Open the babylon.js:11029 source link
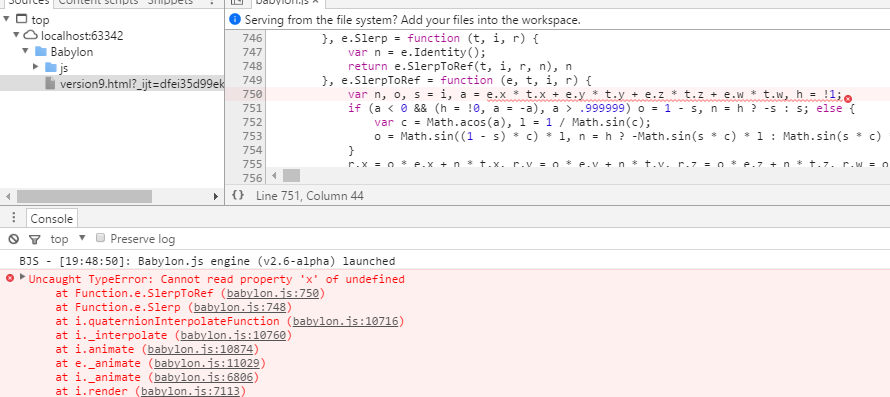The image size is (890, 397). coord(207,363)
